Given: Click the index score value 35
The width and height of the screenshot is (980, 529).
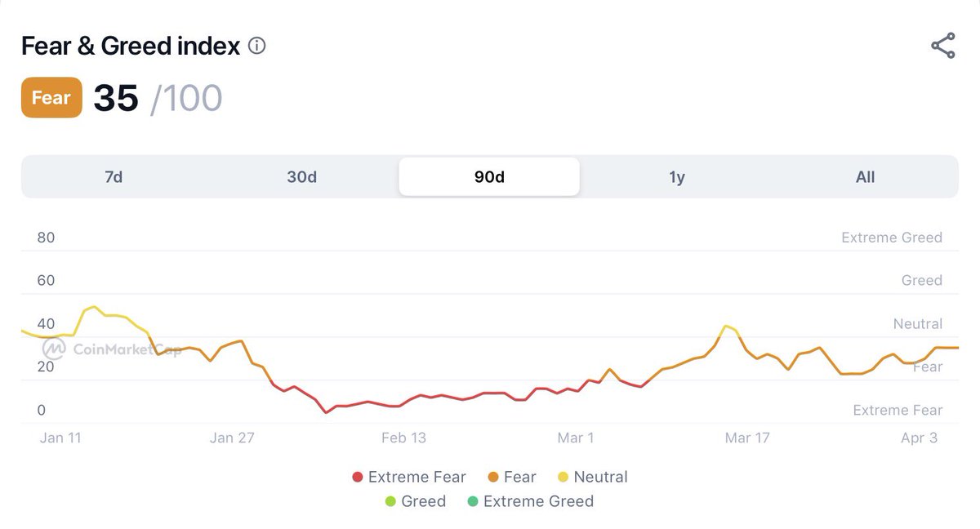Looking at the screenshot, I should pyautogui.click(x=116, y=98).
